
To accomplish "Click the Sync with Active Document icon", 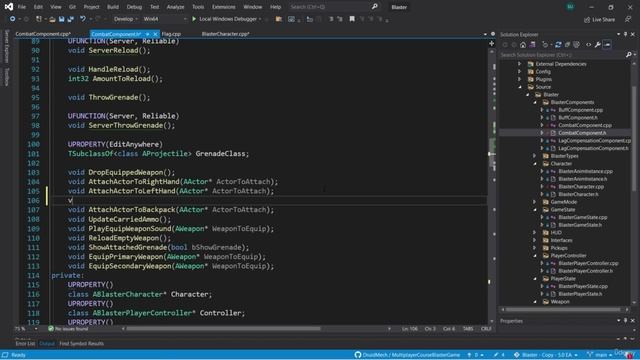I will [x=558, y=45].
